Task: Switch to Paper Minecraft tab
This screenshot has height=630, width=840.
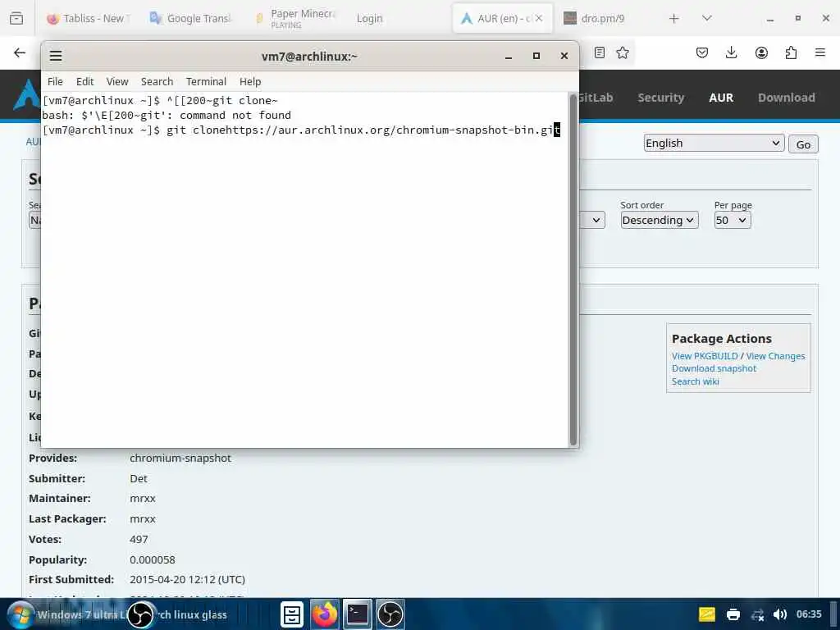Action: 294,18
